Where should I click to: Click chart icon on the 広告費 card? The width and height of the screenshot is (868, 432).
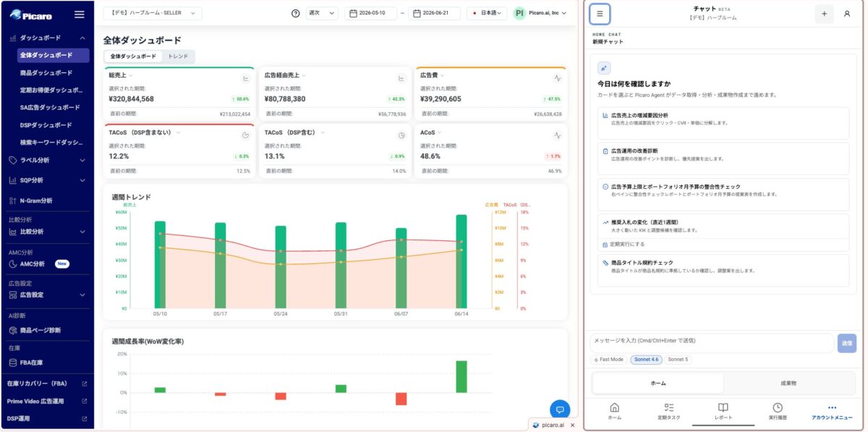(x=558, y=77)
